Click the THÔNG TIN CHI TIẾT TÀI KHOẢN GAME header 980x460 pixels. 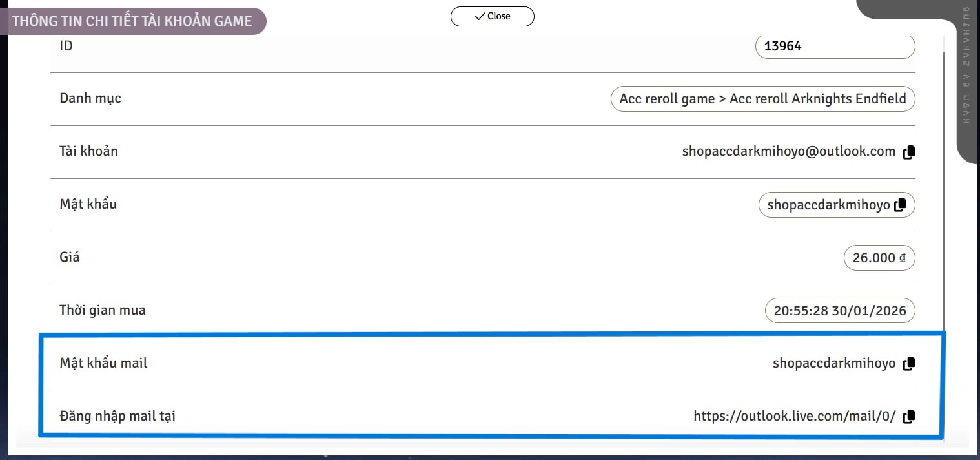(x=132, y=21)
